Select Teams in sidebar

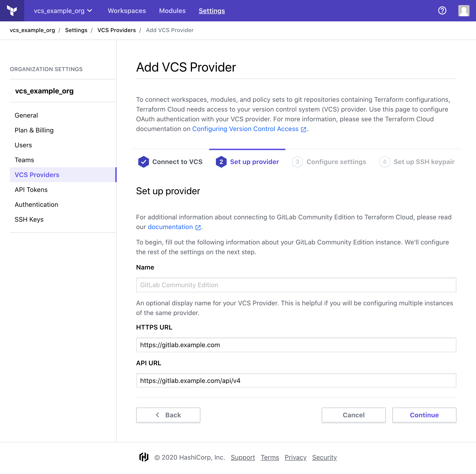click(63, 160)
